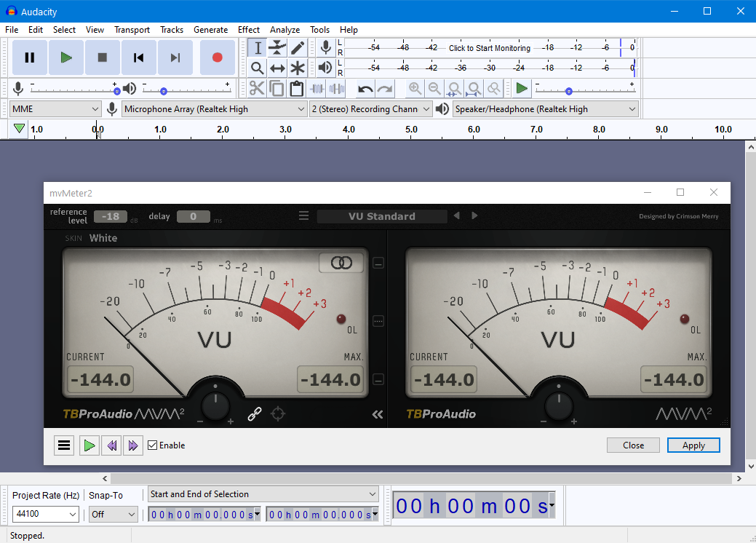Click the Pause transport button
The height and width of the screenshot is (543, 756).
point(30,58)
